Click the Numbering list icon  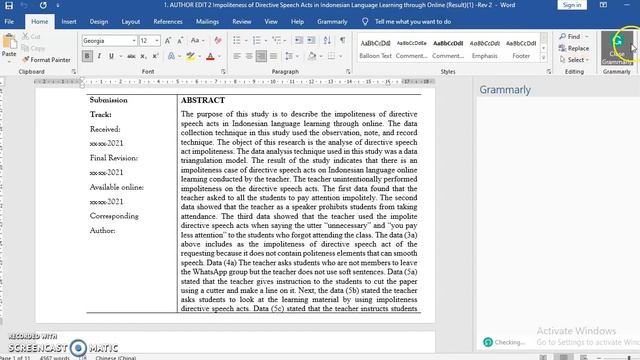pyautogui.click(x=256, y=40)
